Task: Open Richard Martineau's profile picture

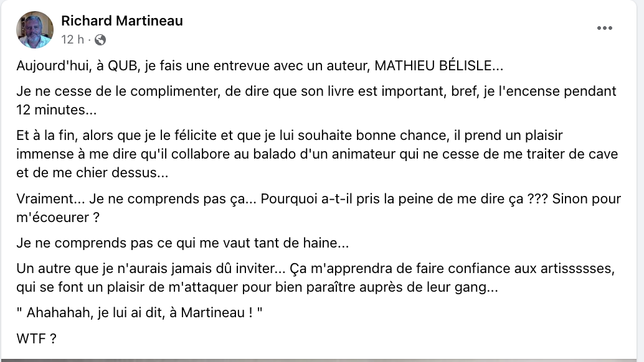Action: click(x=35, y=29)
